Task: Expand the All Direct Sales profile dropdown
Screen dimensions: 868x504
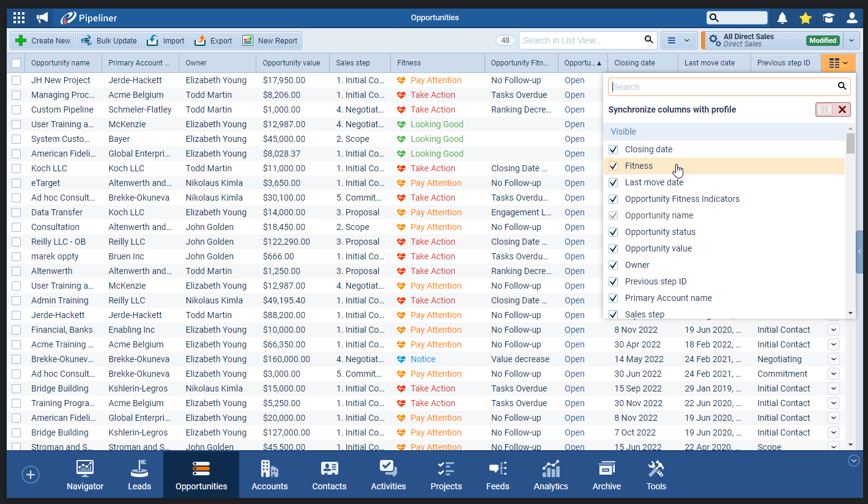Action: [851, 41]
